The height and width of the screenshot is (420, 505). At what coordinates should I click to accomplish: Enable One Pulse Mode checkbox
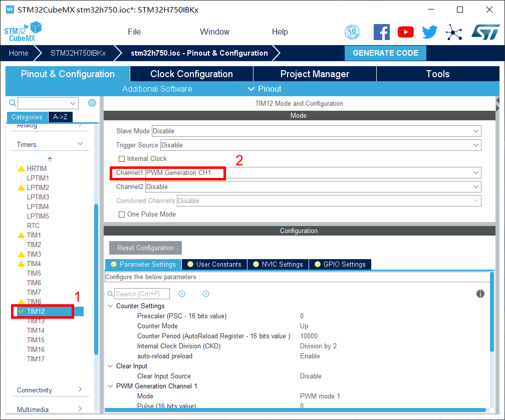coord(122,215)
